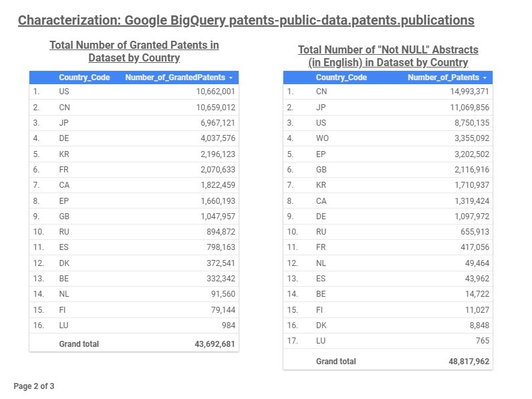The width and height of the screenshot is (532, 399).
Task: Select value 332,342 for BE
Action: click(x=221, y=279)
